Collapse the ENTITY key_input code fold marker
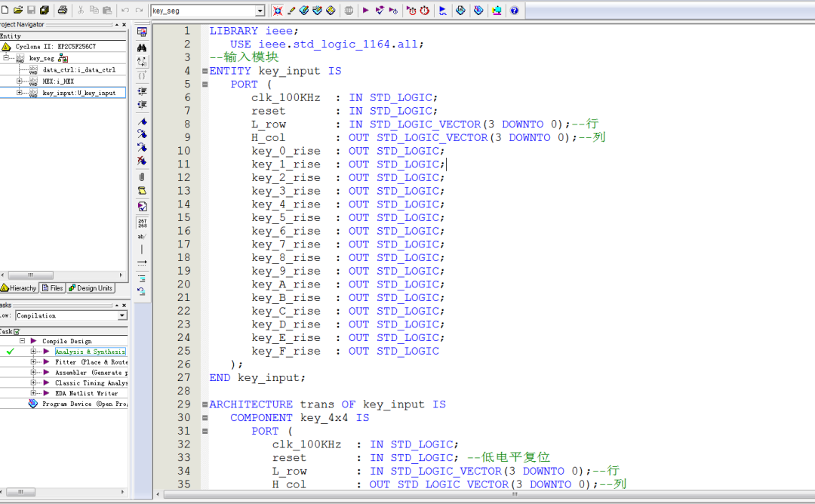The width and height of the screenshot is (815, 504). pos(205,71)
